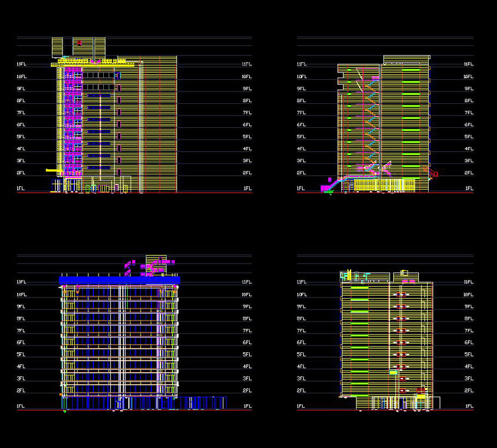
Task: Click 9FL label right of bottom-left elevation
Action: [247, 307]
